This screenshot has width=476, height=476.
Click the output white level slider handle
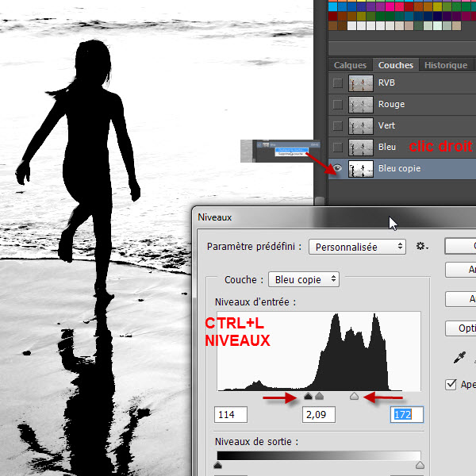420,465
